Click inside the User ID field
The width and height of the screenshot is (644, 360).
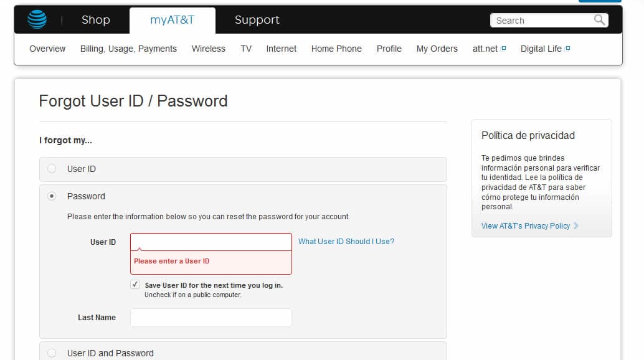(x=211, y=242)
